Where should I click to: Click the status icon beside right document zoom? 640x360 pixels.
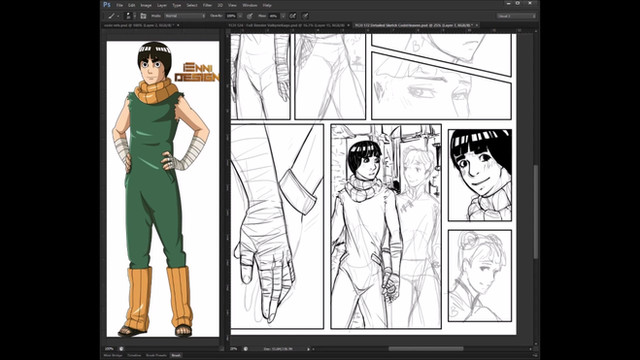pos(246,349)
